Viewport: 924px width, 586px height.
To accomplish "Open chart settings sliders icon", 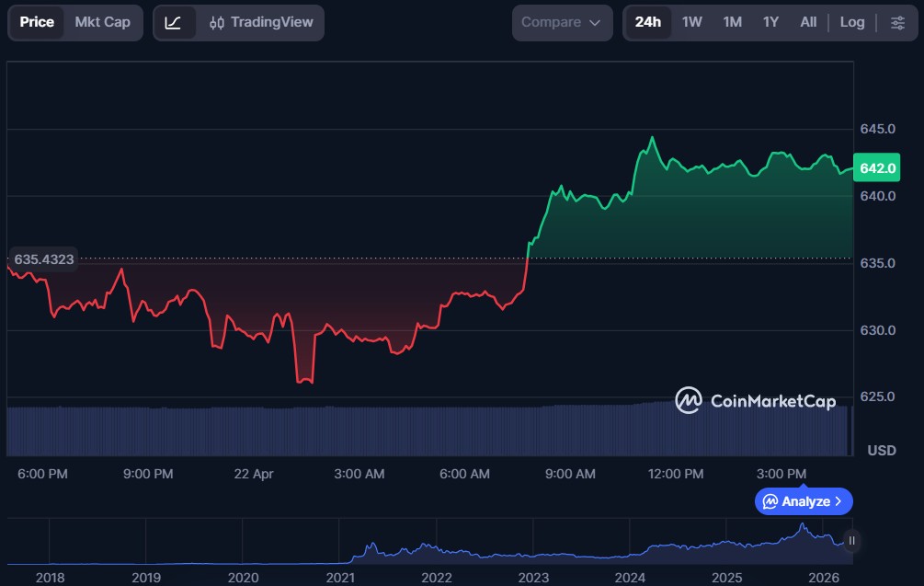I will coord(897,22).
